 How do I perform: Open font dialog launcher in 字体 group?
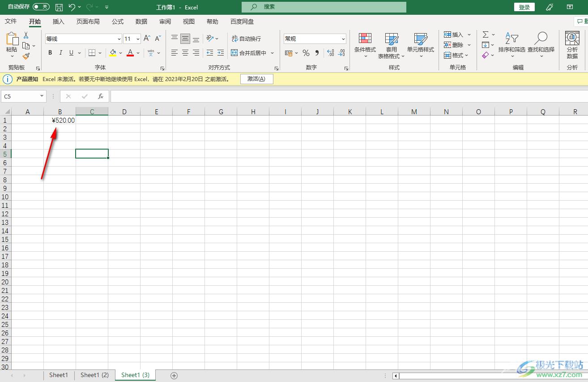163,69
